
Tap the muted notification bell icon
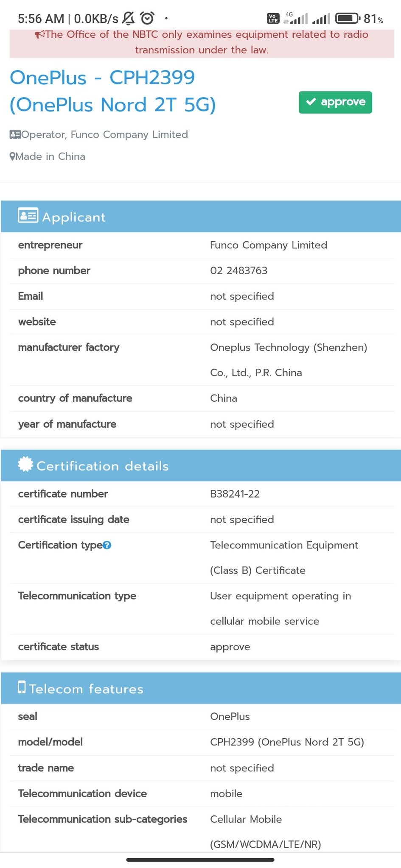click(128, 18)
